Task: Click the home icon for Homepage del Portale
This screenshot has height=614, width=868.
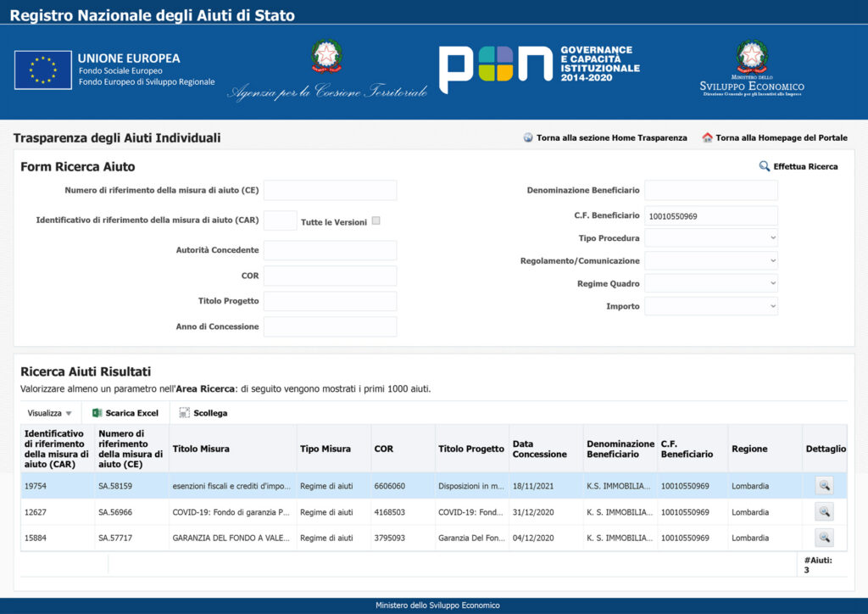Action: coord(707,138)
